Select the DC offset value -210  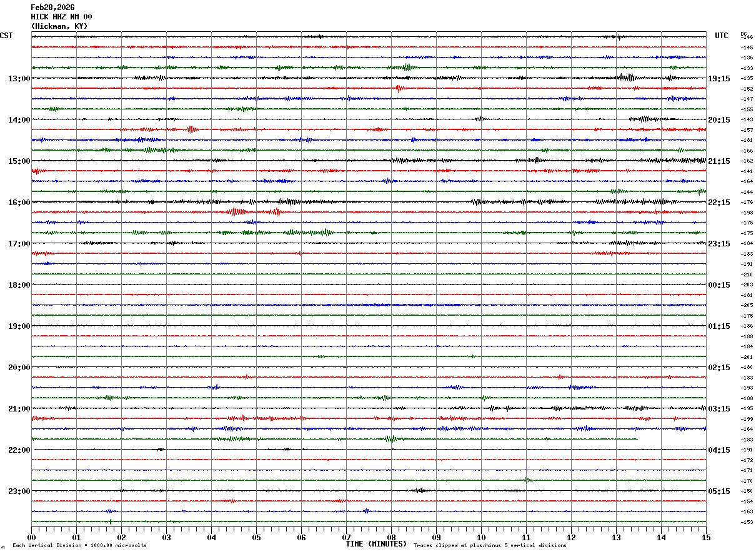pyautogui.click(x=747, y=274)
